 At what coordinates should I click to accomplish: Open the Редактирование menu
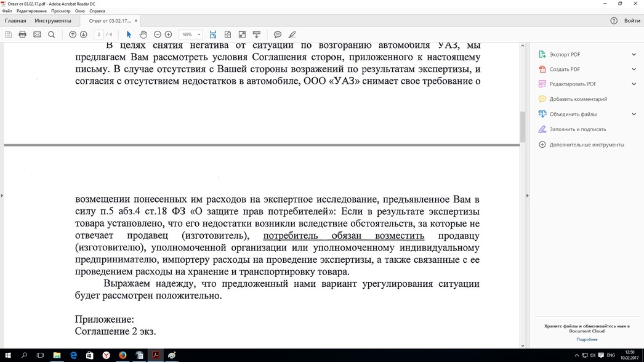coord(31,11)
